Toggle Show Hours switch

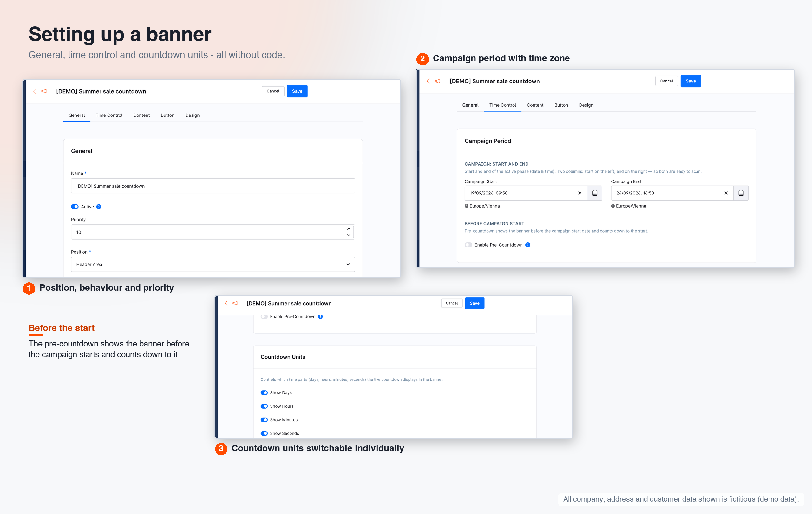264,406
